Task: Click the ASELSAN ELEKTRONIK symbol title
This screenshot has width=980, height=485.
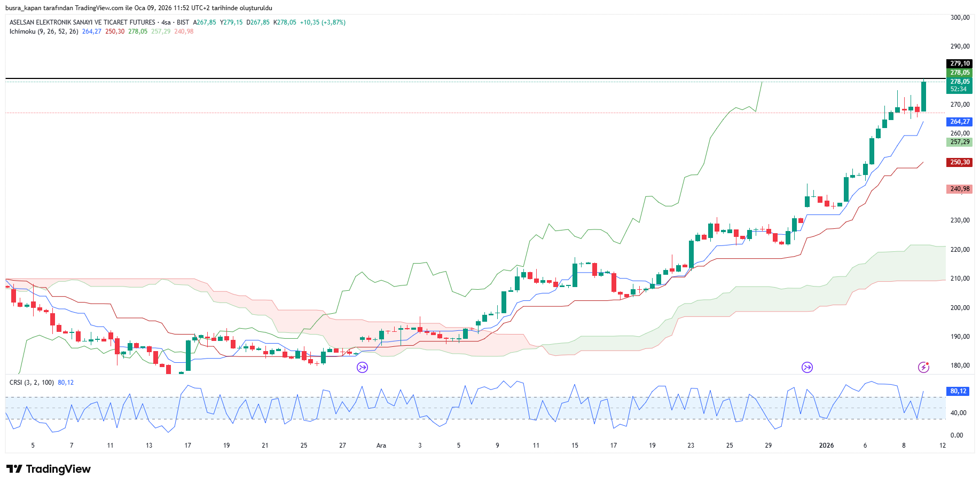Action: pyautogui.click(x=82, y=22)
